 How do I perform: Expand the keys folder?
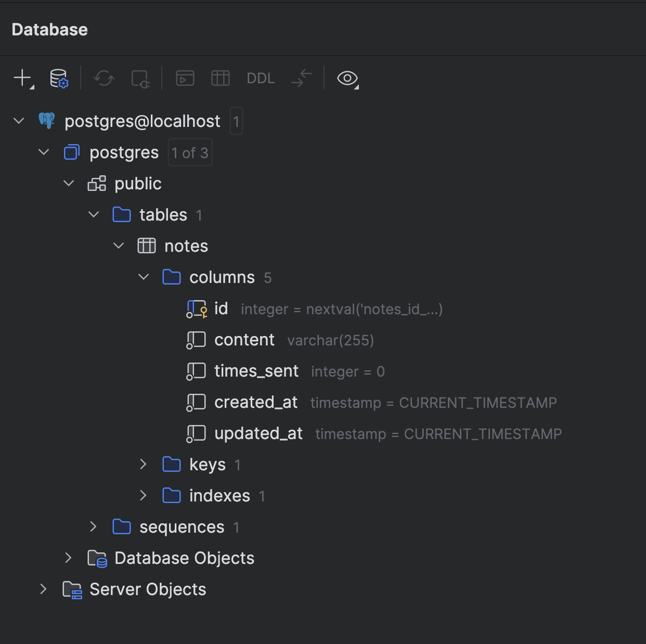coord(143,464)
